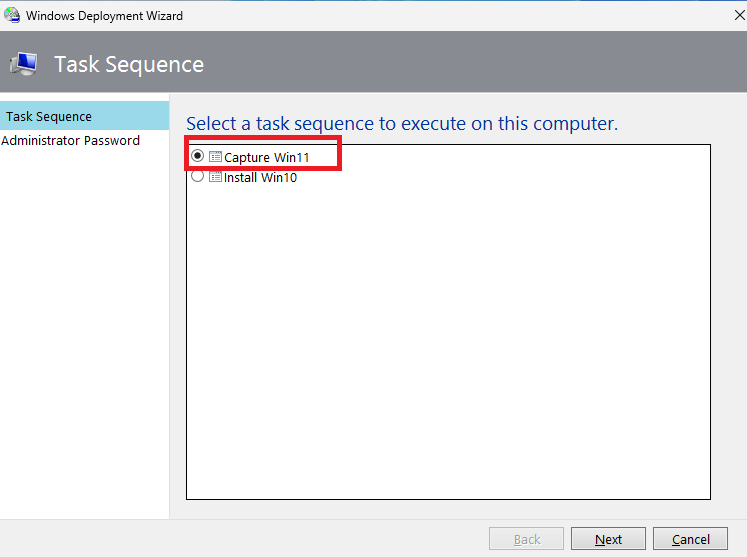The width and height of the screenshot is (747, 557).
Task: Click the Windows Deployment Wizard title bar icon
Action: [x=13, y=16]
